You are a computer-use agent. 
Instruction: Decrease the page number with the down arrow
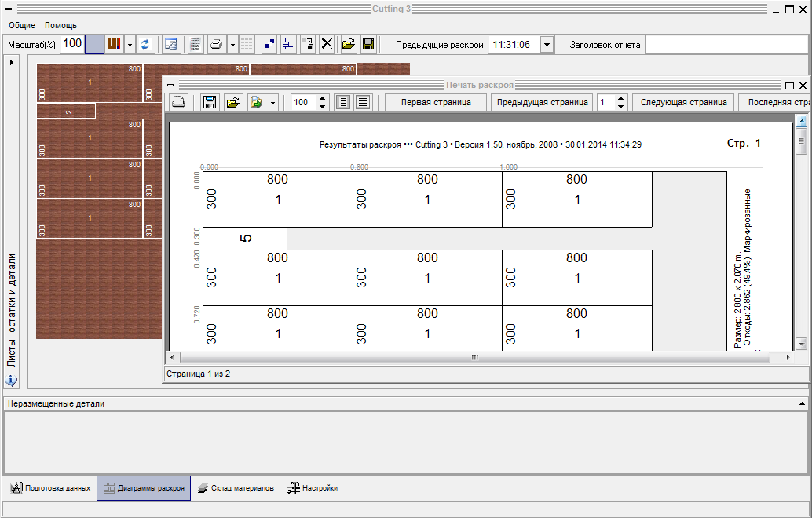621,107
